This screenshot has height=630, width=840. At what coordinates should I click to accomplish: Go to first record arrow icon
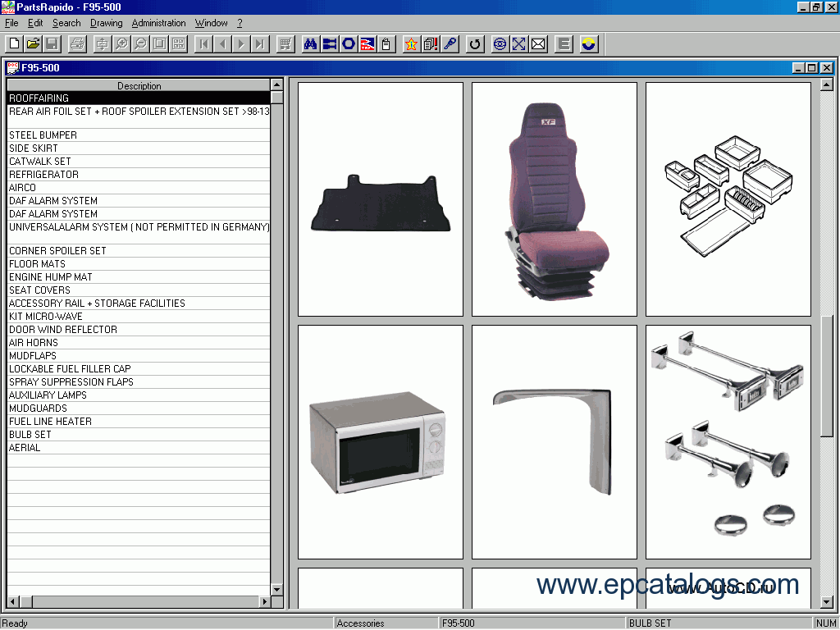click(203, 44)
